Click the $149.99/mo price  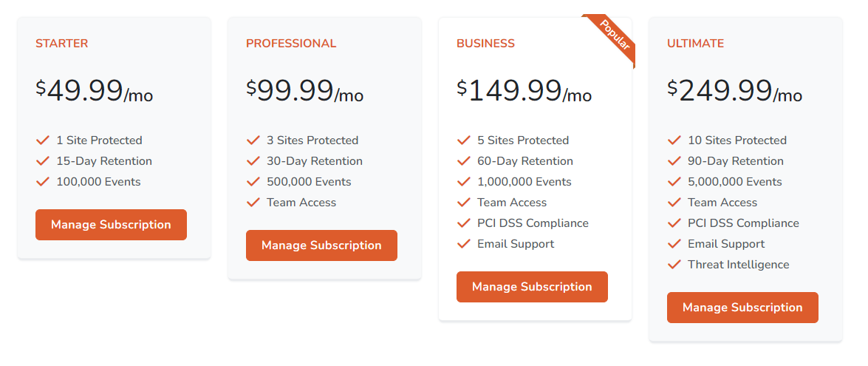pyautogui.click(x=524, y=92)
